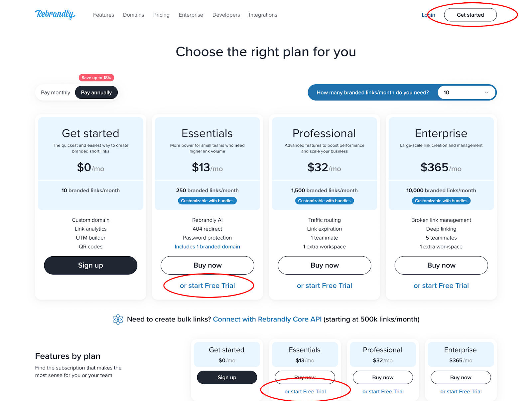Select the Pay monthly billing option

[x=56, y=93]
